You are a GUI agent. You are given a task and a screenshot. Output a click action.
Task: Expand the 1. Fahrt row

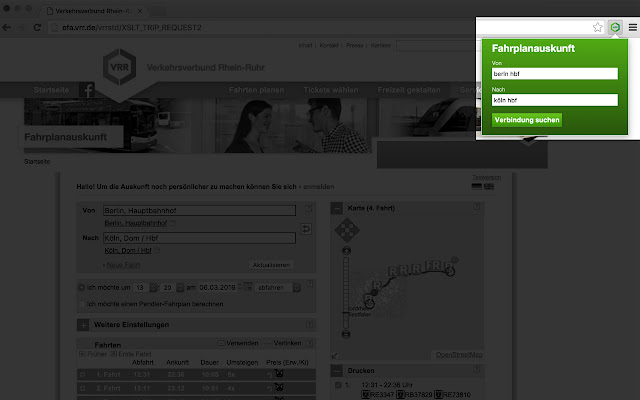[82, 375]
